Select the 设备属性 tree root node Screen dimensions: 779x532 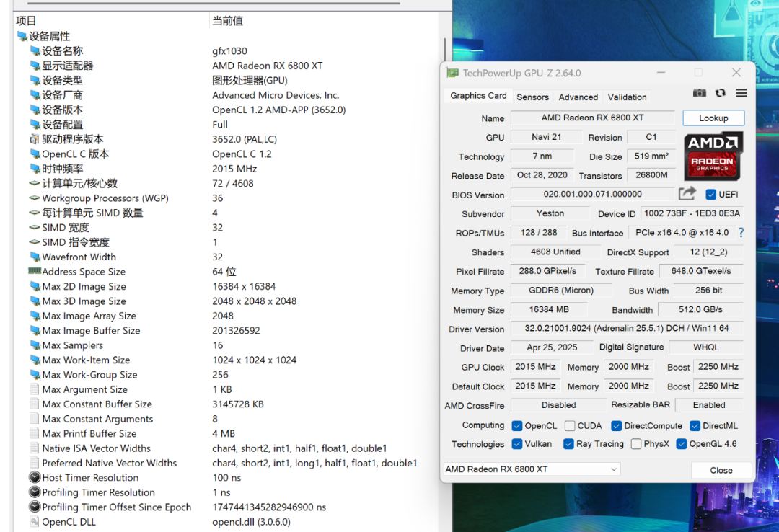pos(49,36)
